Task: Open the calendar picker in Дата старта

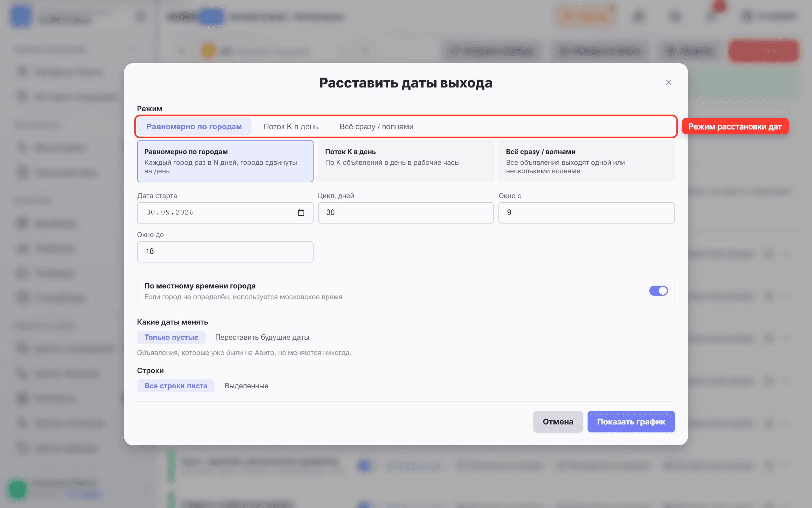Action: click(x=301, y=213)
